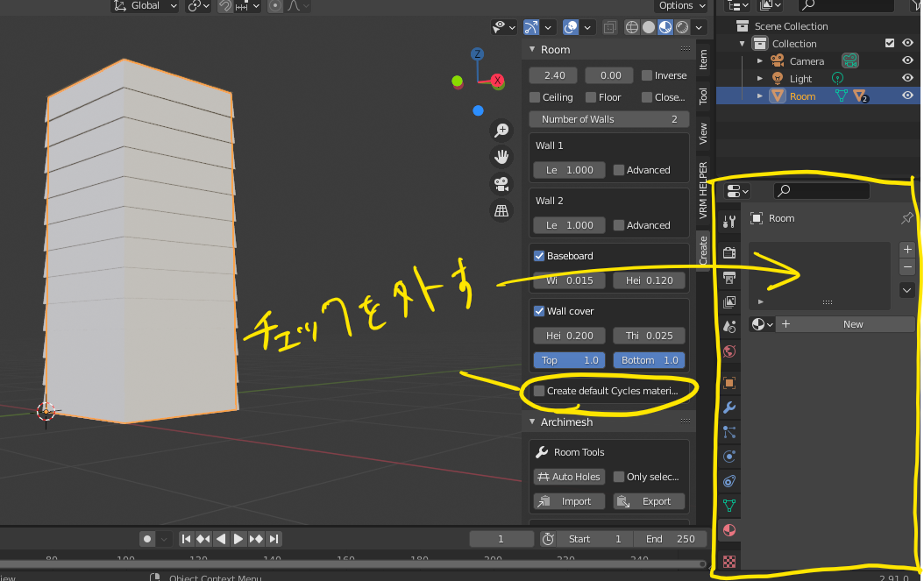Expand the Room object in outliner

(759, 96)
